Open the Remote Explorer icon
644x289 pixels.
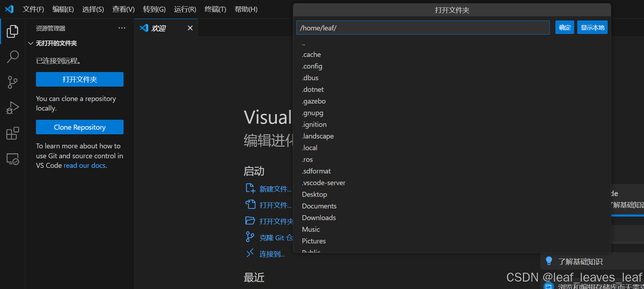click(x=12, y=159)
